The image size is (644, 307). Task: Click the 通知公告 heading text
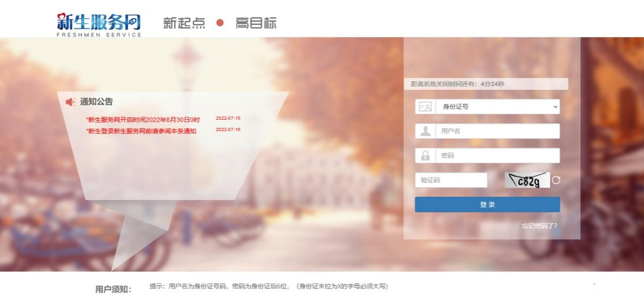96,102
